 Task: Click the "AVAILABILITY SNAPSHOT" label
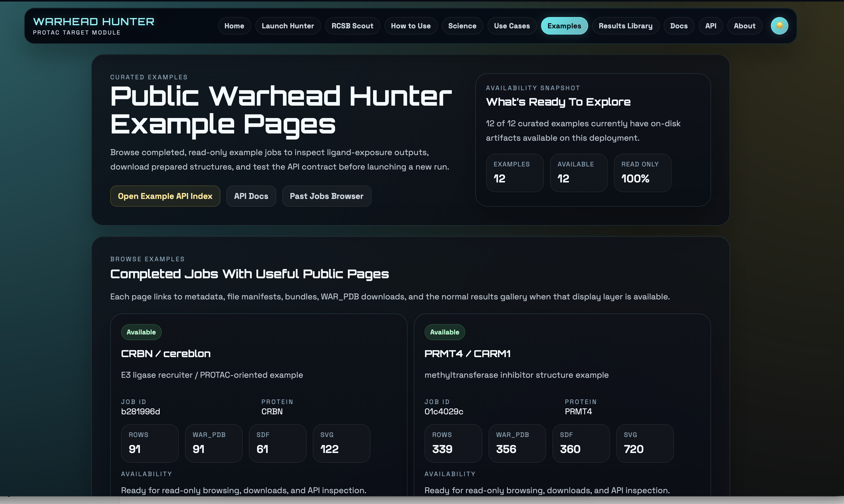click(x=533, y=88)
